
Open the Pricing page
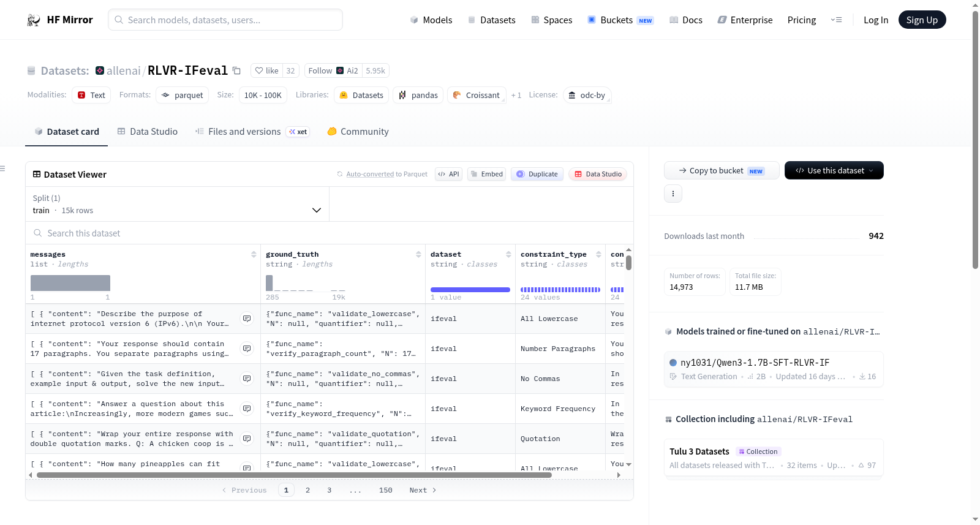802,20
